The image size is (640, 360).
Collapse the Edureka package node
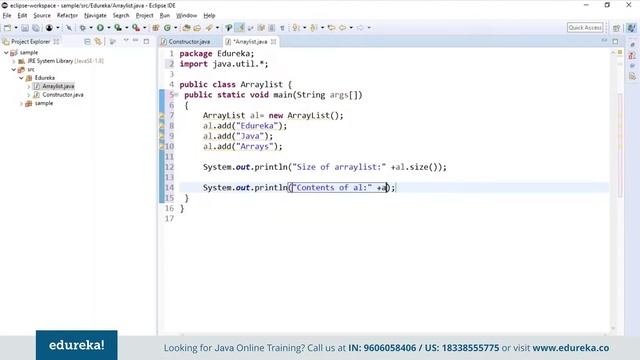pyautogui.click(x=21, y=78)
